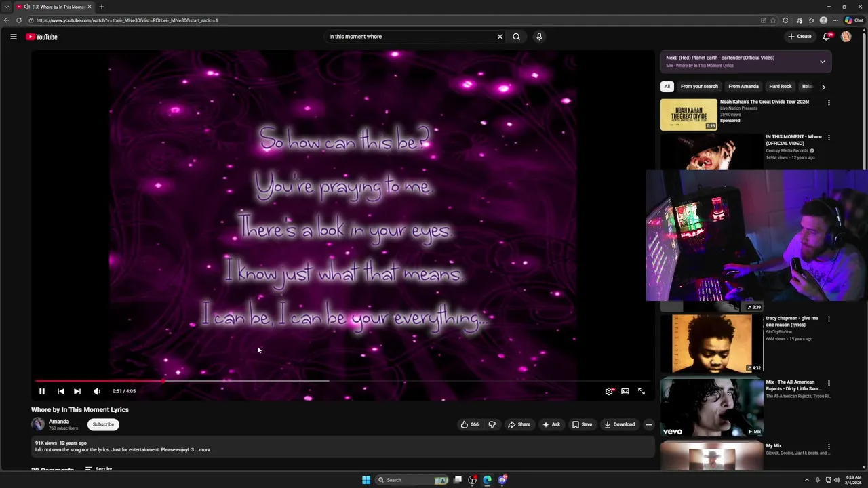This screenshot has height=488, width=868.
Task: Open Microsoft Edge from the taskbar
Action: click(487, 480)
